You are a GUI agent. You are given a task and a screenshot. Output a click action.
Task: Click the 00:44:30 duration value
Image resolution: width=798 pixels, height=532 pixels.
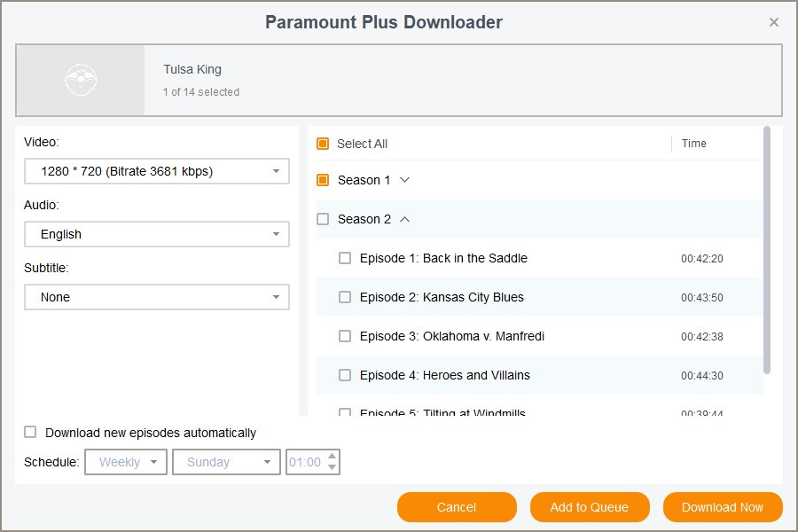tap(702, 376)
